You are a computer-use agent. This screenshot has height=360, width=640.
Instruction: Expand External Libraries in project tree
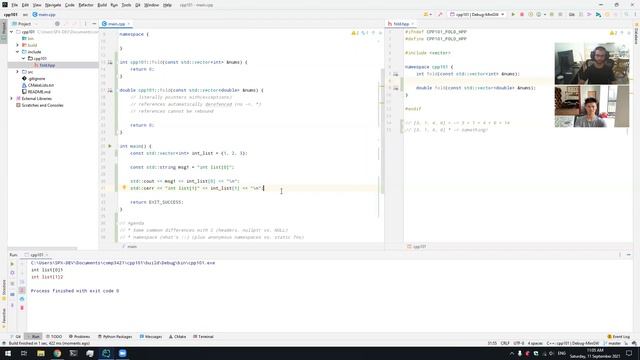click(12, 98)
